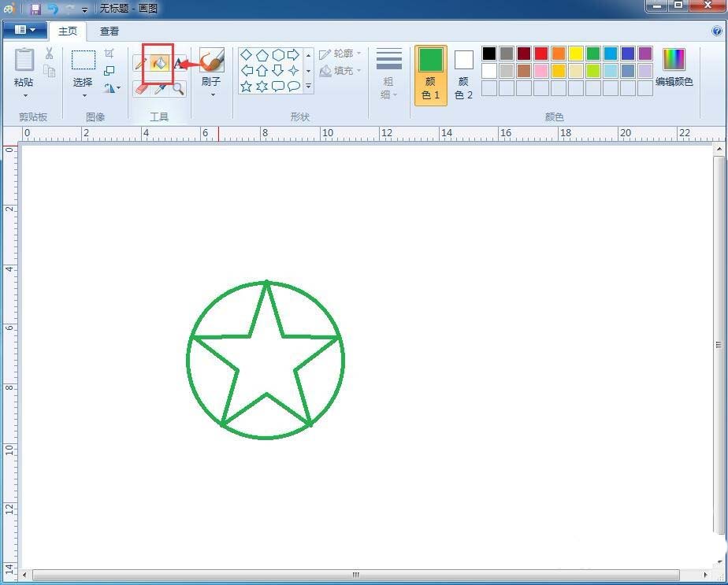Click the Undo arrow icon
728x585 pixels.
[x=53, y=9]
